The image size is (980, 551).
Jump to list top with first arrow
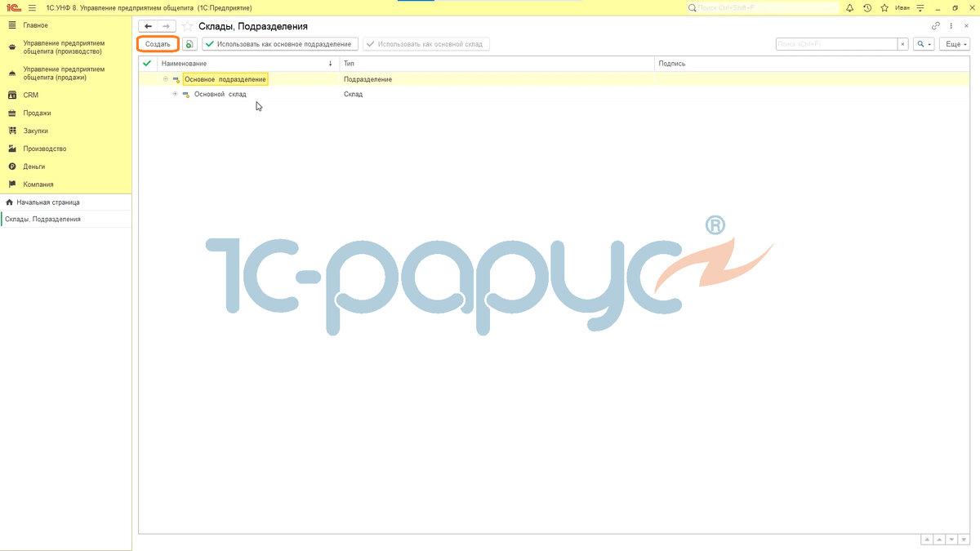pos(927,540)
